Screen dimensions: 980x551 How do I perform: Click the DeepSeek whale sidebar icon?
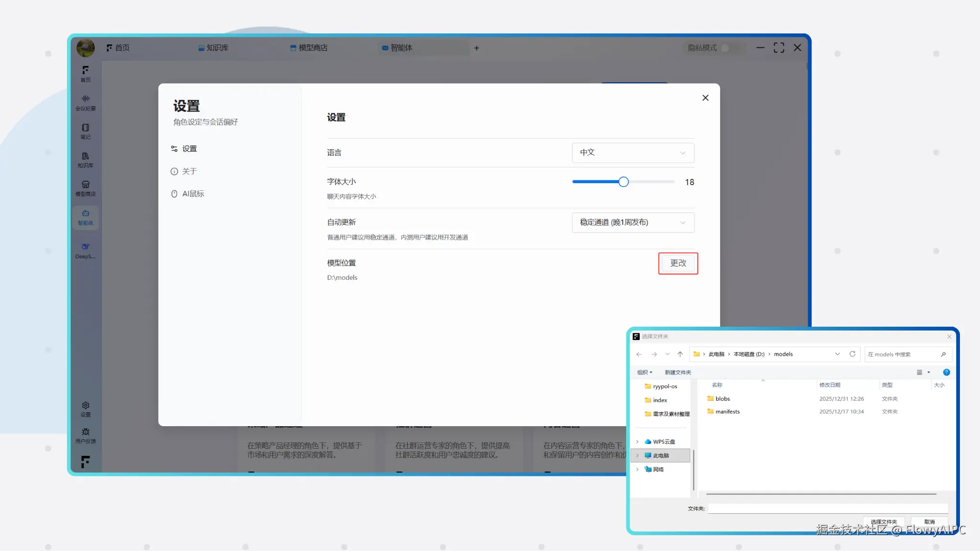coord(85,250)
